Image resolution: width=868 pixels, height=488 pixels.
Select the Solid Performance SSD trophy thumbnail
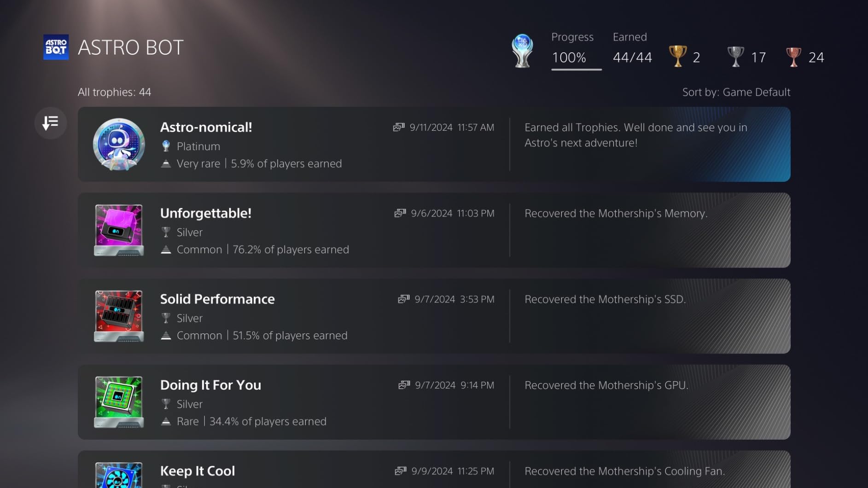click(119, 316)
